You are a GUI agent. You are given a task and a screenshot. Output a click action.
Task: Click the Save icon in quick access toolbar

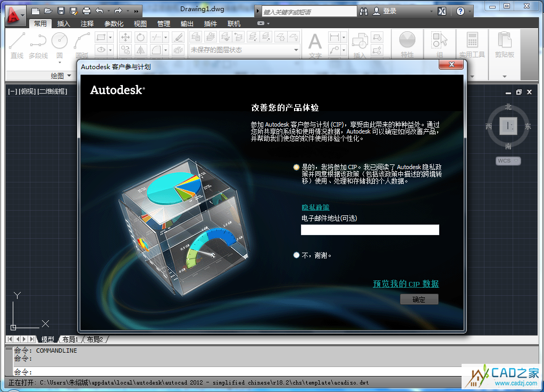[x=61, y=11]
